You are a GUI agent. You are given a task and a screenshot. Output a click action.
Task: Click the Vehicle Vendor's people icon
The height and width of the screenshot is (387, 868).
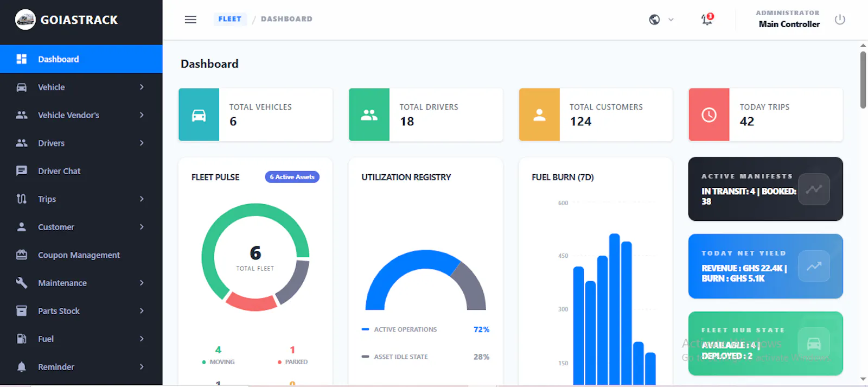click(22, 115)
